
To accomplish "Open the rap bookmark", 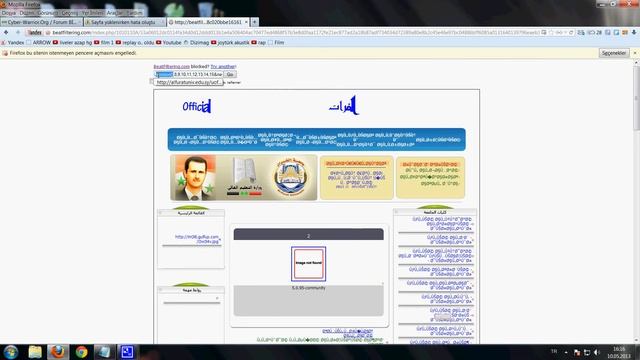I will (x=259, y=42).
